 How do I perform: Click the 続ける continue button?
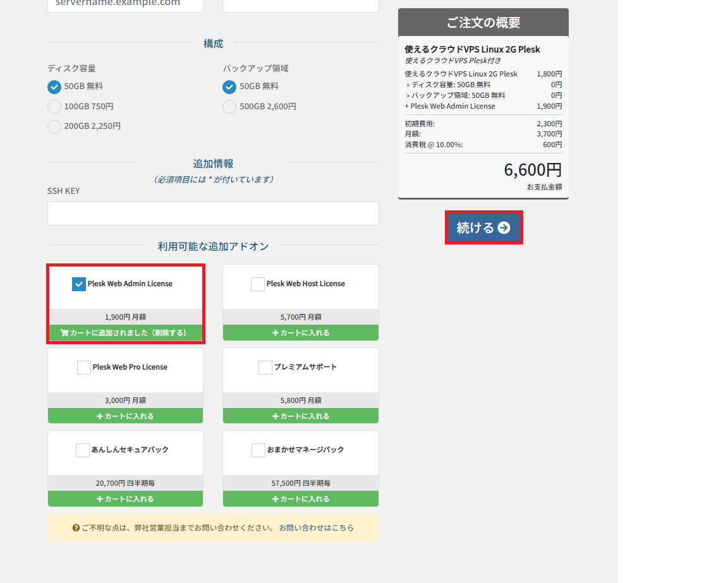tap(484, 227)
